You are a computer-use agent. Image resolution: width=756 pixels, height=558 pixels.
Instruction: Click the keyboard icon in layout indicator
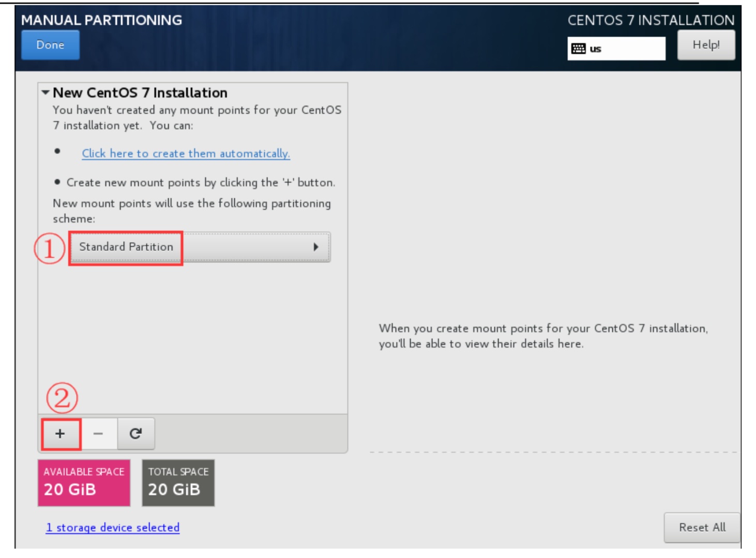578,49
